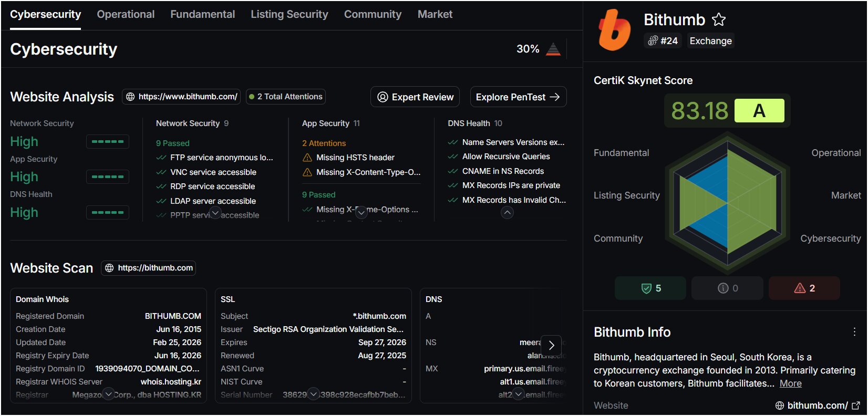Click the A grade badge

pyautogui.click(x=759, y=111)
